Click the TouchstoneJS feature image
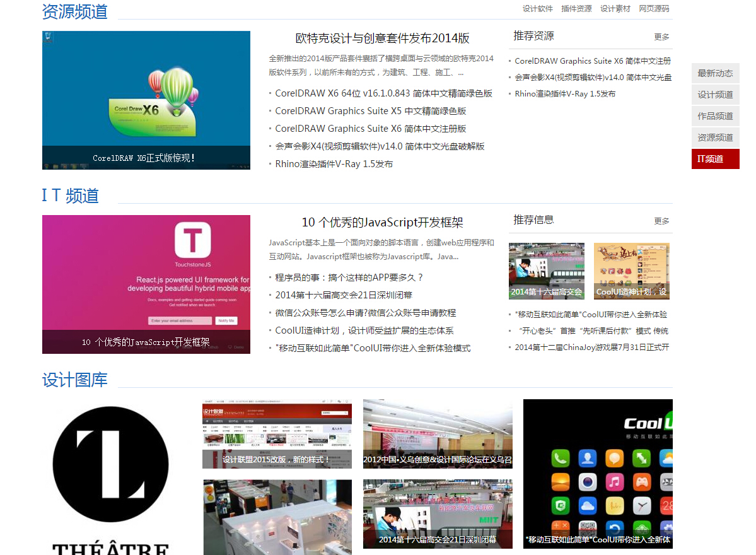Image resolution: width=756 pixels, height=555 pixels. (x=146, y=284)
